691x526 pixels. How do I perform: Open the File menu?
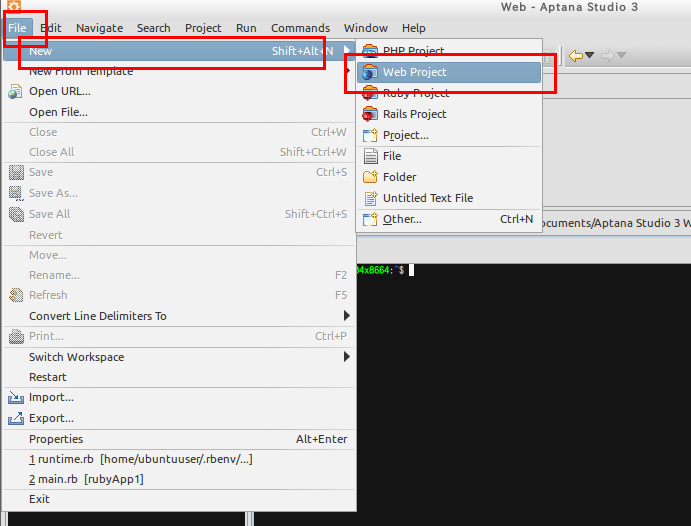click(17, 28)
